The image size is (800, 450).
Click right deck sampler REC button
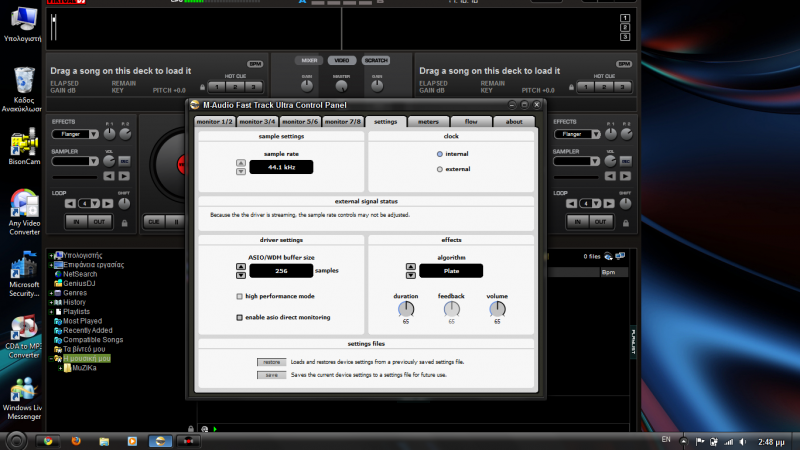tap(626, 161)
